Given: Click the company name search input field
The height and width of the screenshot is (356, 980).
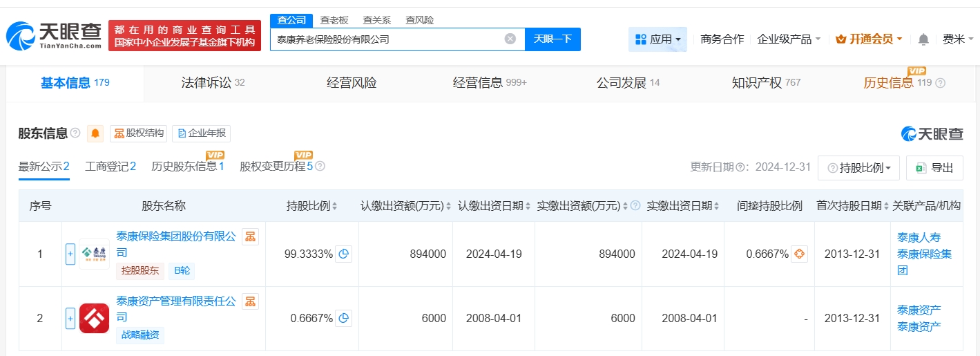Looking at the screenshot, I should [x=387, y=39].
